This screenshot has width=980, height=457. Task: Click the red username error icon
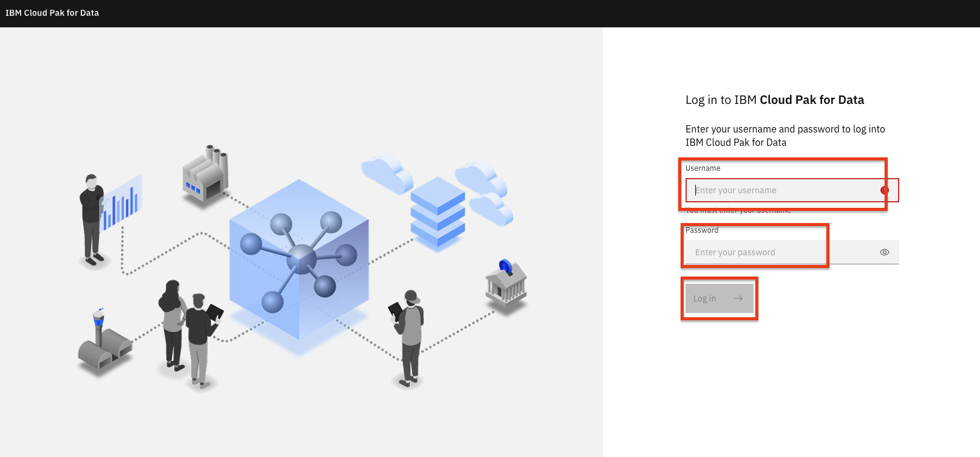(x=885, y=190)
